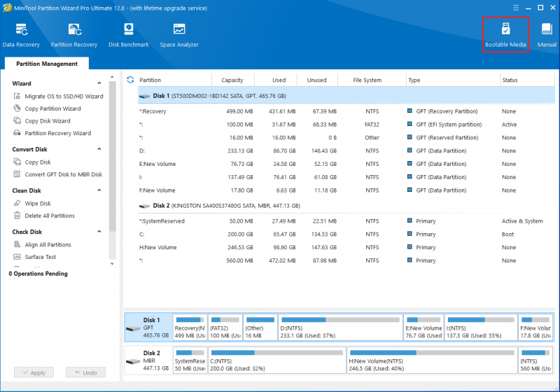The width and height of the screenshot is (560, 392).
Task: Select the D: 233.13 GB partition row
Action: click(346, 150)
